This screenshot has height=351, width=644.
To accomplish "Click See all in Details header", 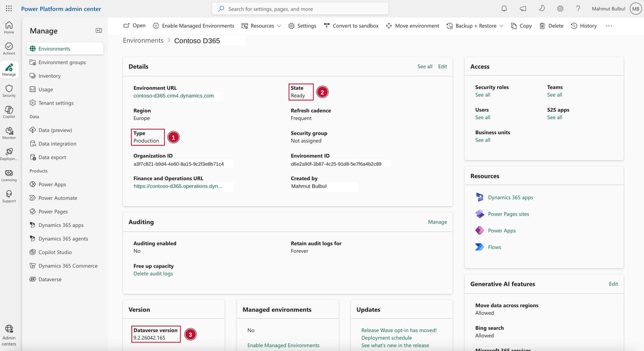I will pos(425,66).
